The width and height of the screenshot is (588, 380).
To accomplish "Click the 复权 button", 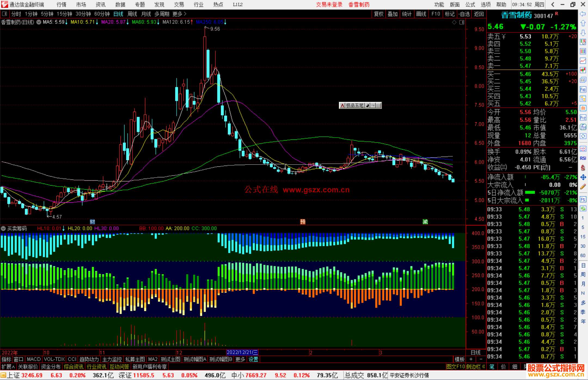I will [x=378, y=14].
